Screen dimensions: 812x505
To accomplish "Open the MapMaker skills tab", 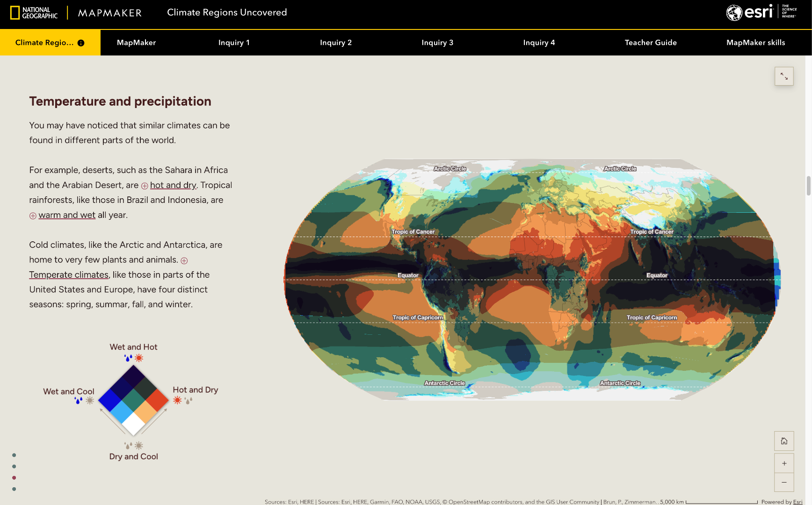I will 756,43.
